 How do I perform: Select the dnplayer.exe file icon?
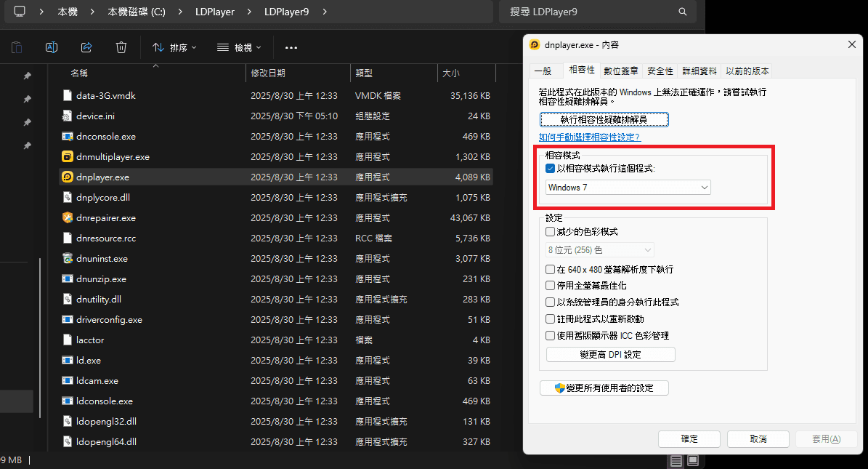point(67,177)
